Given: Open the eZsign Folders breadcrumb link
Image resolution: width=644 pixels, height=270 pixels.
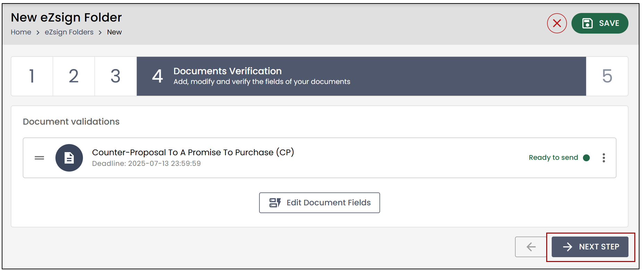Looking at the screenshot, I should pos(69,32).
